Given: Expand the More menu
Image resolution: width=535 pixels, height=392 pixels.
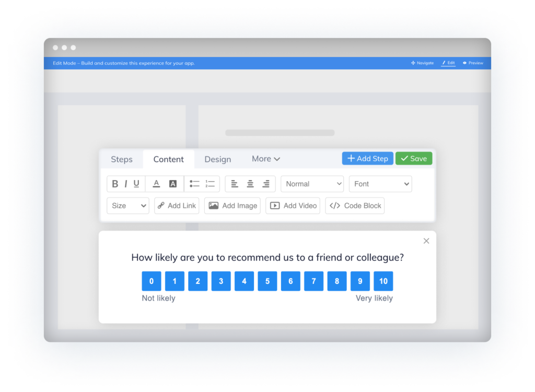Looking at the screenshot, I should pos(265,159).
